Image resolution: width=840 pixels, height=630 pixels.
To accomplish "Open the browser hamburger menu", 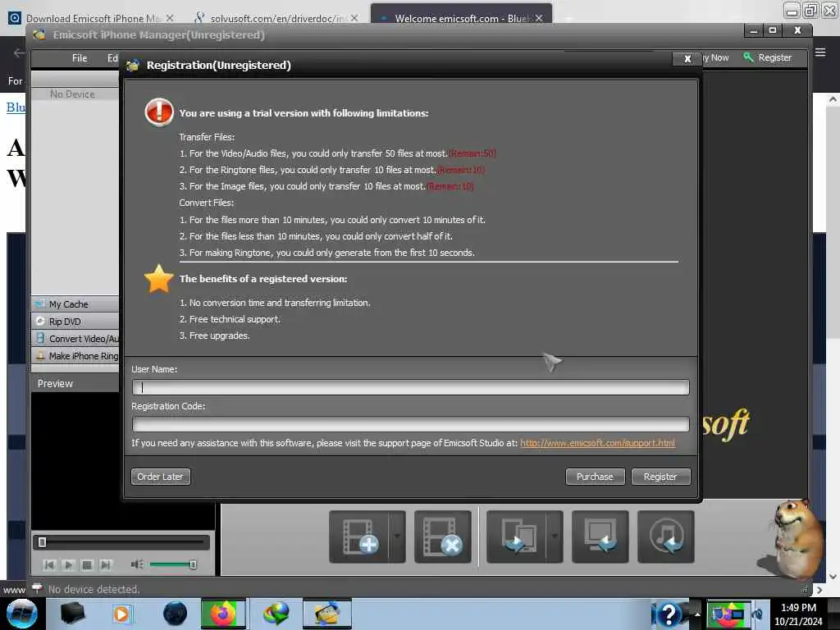I will 820,52.
